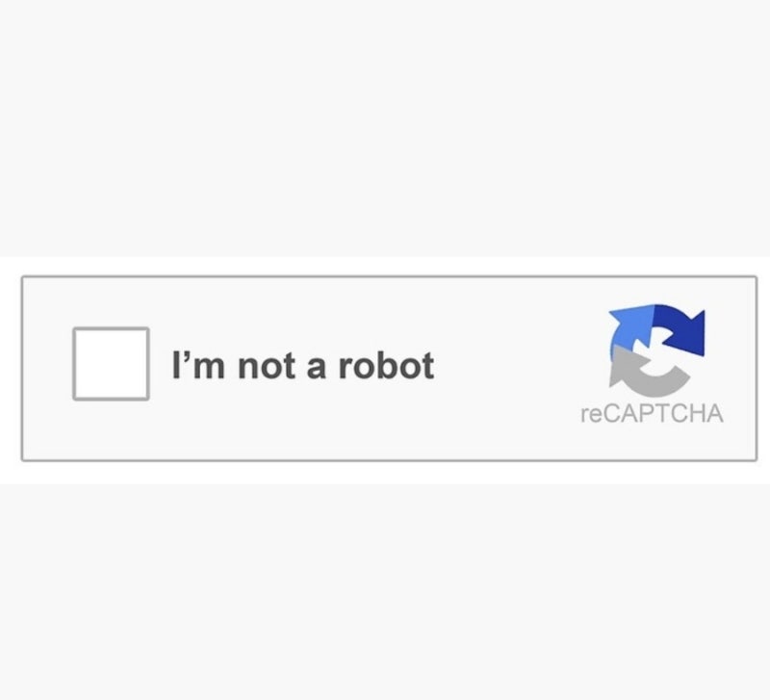Screen dimensions: 770x700
Task: Click the word "I'm" in the label
Action: click(198, 365)
